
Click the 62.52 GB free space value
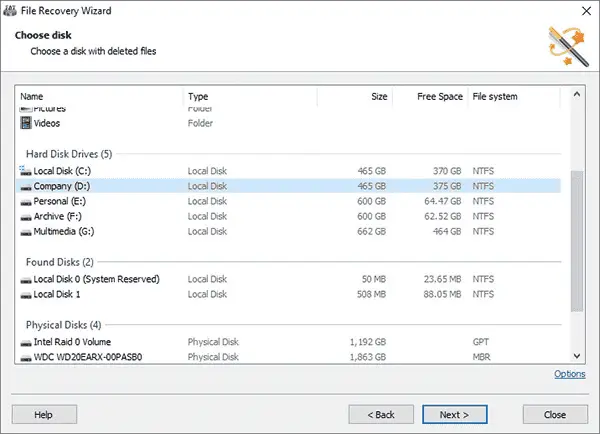[x=442, y=216]
